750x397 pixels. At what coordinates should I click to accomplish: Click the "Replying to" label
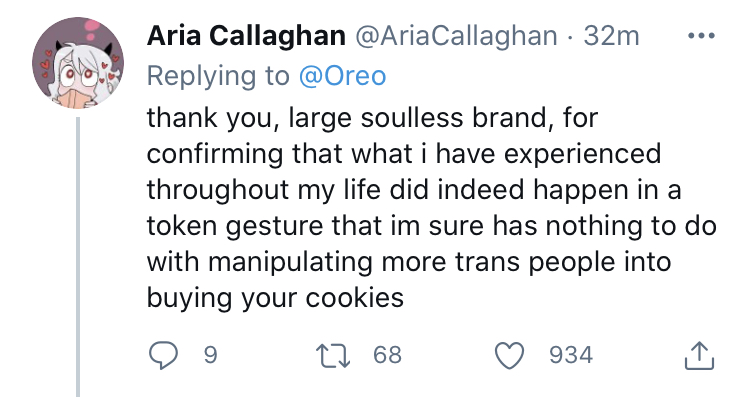[218, 76]
